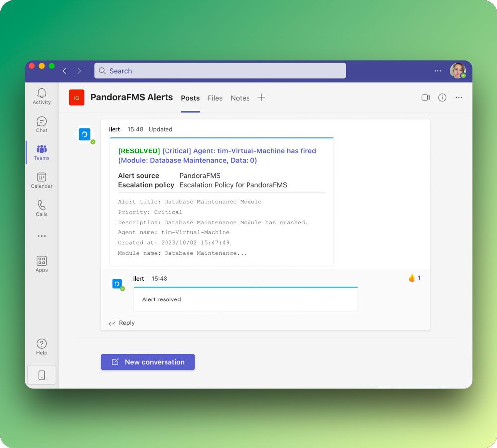This screenshot has width=497, height=448.
Task: Reply to the ilert thread
Action: click(x=122, y=323)
